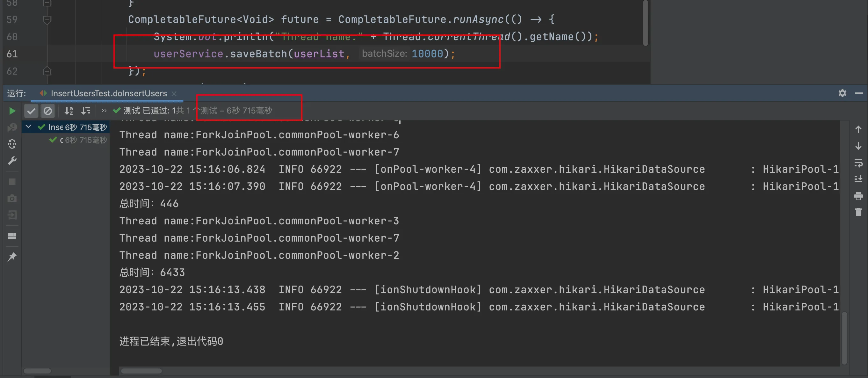Click the console horizontal scrollbar
The image size is (868, 378).
tap(141, 371)
